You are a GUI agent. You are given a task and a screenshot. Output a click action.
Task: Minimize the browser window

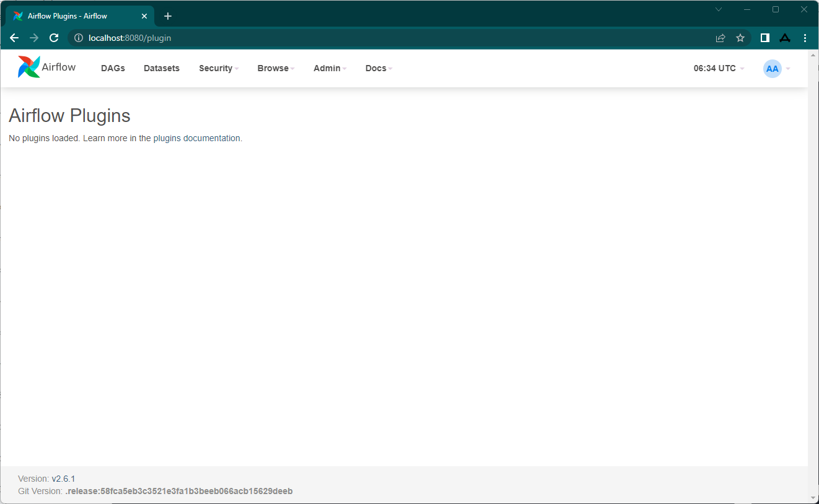pos(747,9)
